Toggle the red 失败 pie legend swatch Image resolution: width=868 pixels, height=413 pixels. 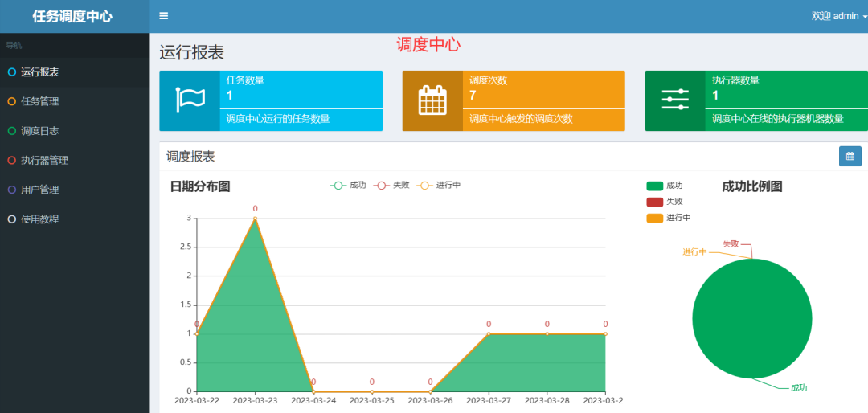655,202
